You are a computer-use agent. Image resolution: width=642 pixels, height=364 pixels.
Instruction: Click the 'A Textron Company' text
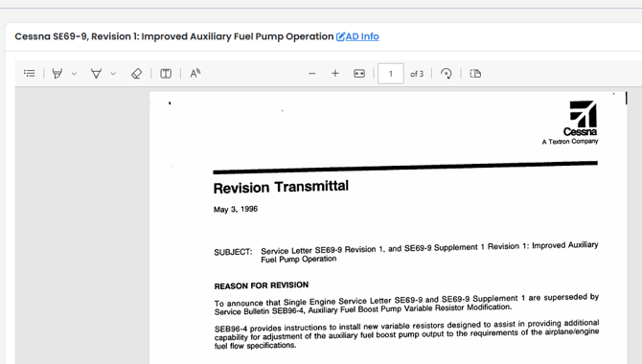570,141
